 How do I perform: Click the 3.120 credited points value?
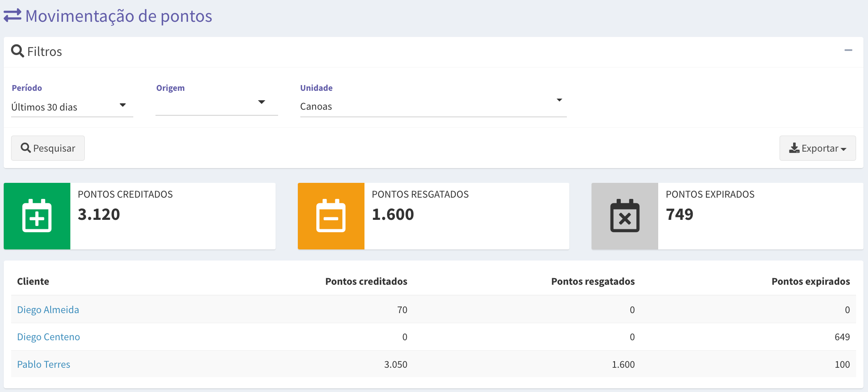point(99,214)
